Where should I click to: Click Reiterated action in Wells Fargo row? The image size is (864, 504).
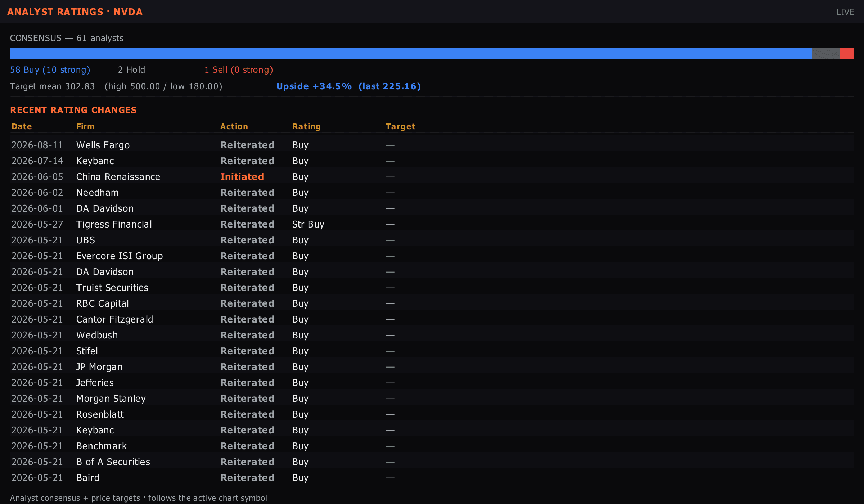click(x=247, y=145)
